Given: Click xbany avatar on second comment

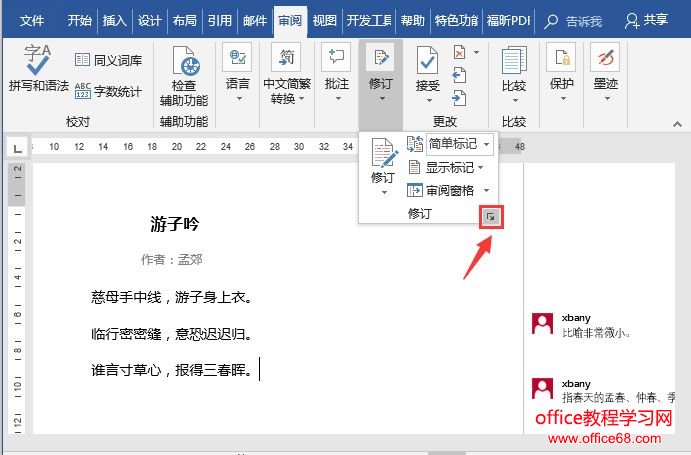Looking at the screenshot, I should coord(542,388).
